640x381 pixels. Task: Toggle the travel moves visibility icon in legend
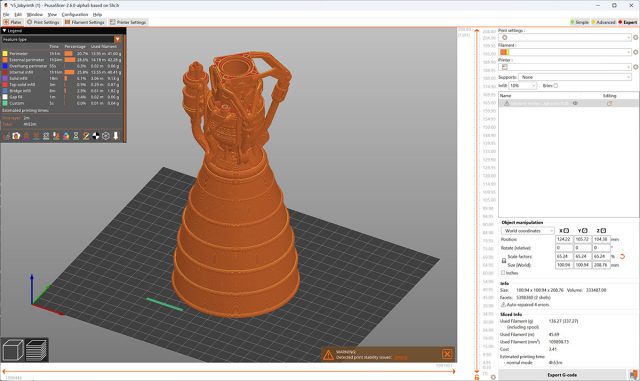pyautogui.click(x=6, y=136)
